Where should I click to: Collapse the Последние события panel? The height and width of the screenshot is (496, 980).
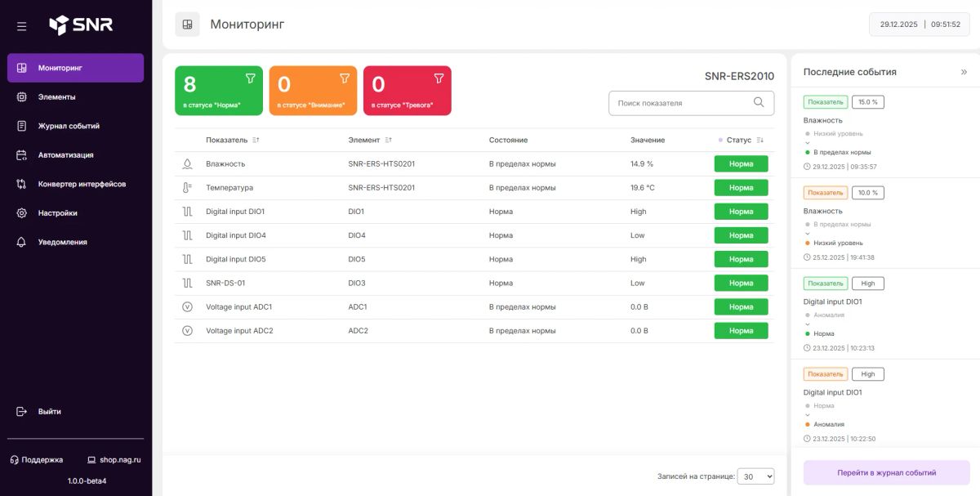964,72
